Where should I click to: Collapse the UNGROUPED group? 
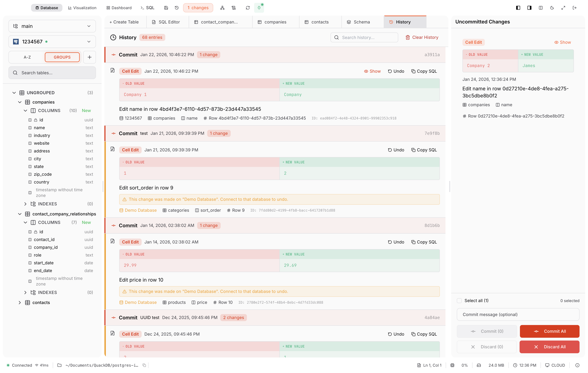point(14,93)
